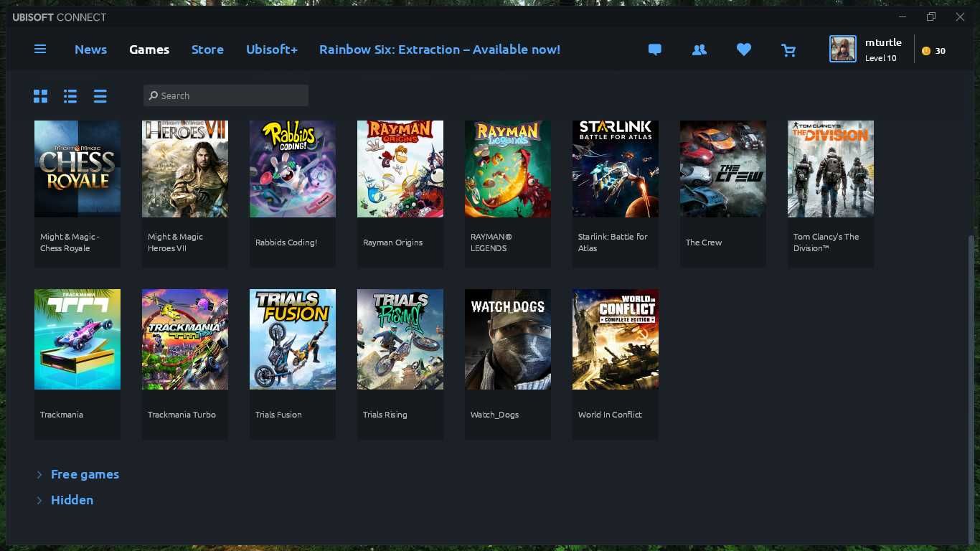This screenshot has width=980, height=551.
Task: Click the search magnifier icon
Action: 154,95
